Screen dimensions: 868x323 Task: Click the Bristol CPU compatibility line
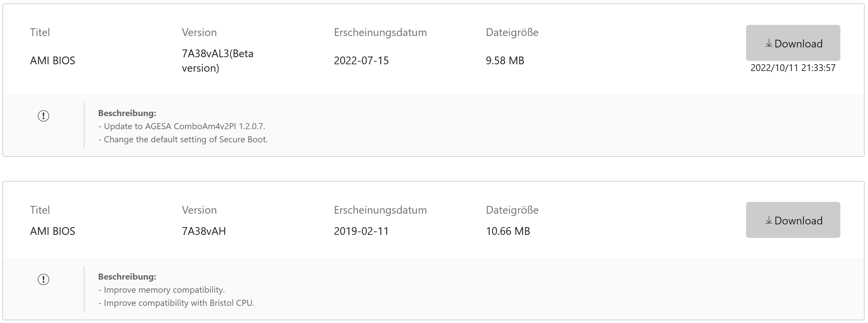click(176, 303)
